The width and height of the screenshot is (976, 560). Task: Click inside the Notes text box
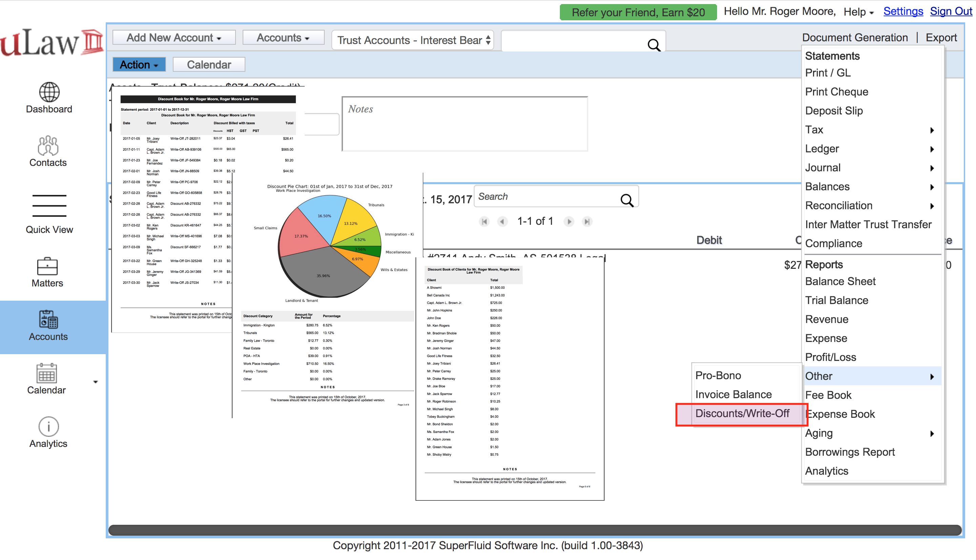click(465, 124)
